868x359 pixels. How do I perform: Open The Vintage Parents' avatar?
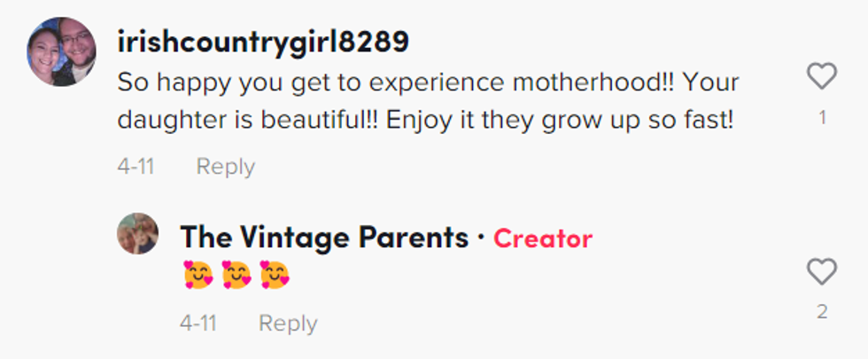point(137,234)
